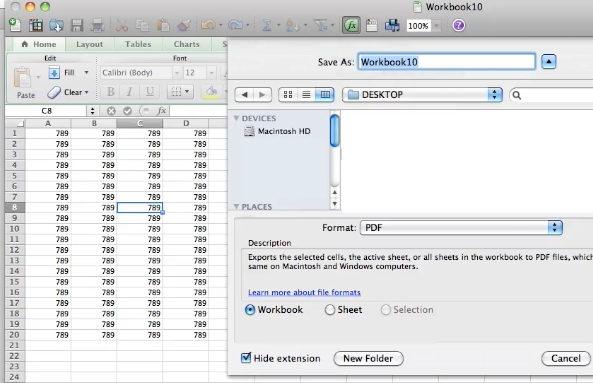Collapse the DEVICES sidebar section
The image size is (593, 383).
pyautogui.click(x=237, y=118)
